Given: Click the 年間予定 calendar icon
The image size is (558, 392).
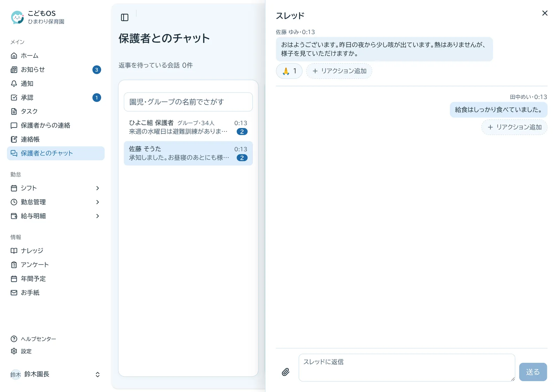Looking at the screenshot, I should click(x=14, y=279).
